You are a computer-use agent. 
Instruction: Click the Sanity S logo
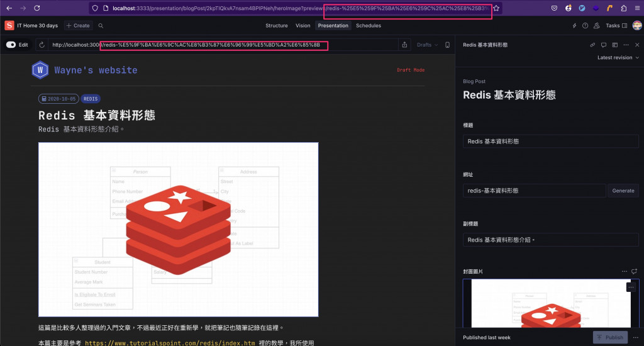[9, 25]
